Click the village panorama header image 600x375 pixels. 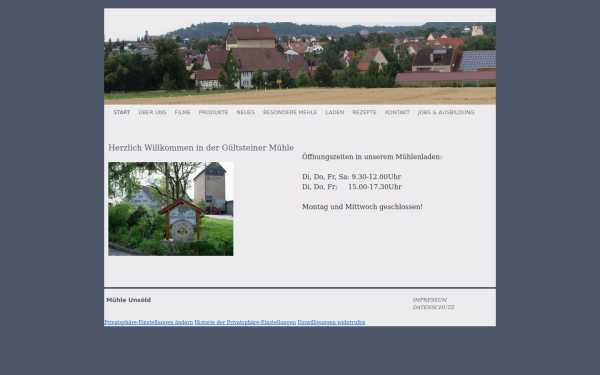[300, 63]
